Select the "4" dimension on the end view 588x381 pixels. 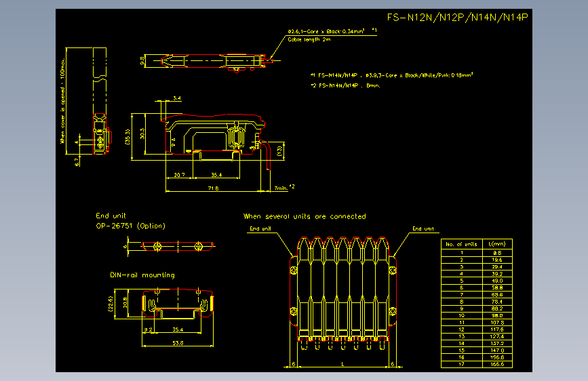77,142
